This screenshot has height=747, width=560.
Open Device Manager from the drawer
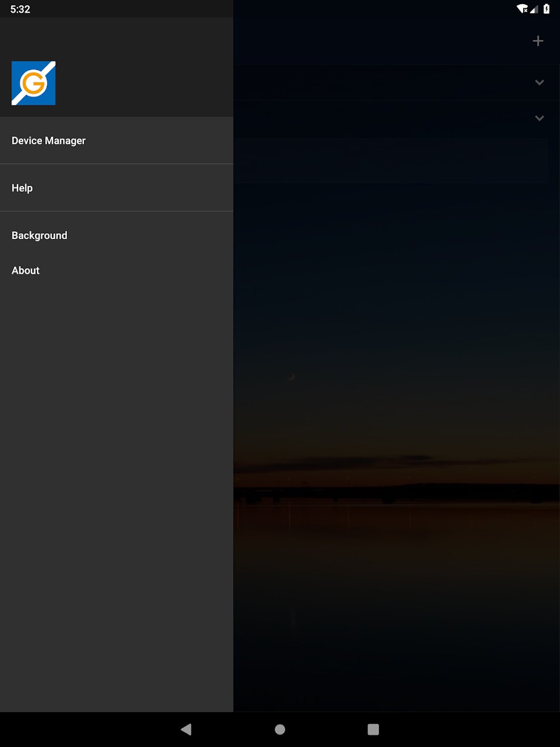117,140
